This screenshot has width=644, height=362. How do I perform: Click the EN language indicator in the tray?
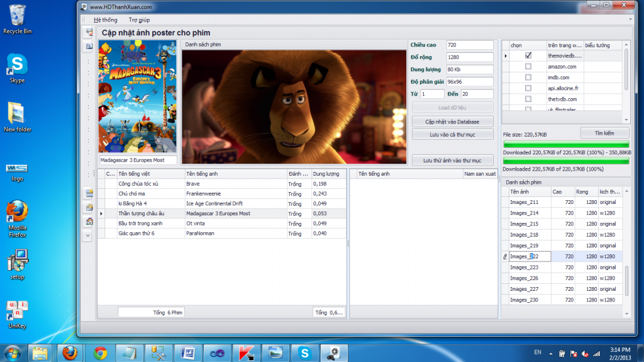(538, 353)
